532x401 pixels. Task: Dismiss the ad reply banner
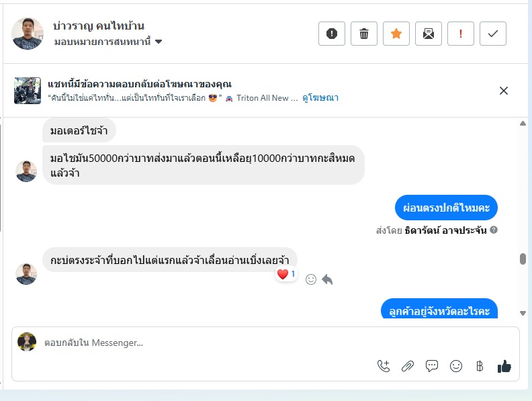pyautogui.click(x=504, y=91)
